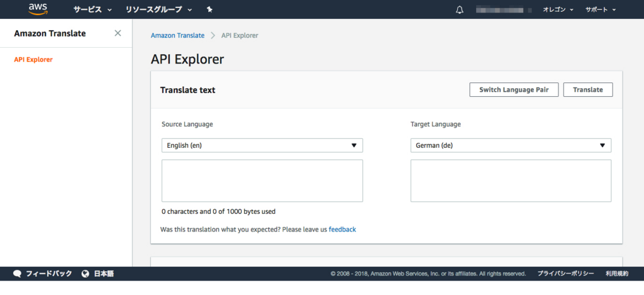Focus the source text input box

click(x=262, y=181)
